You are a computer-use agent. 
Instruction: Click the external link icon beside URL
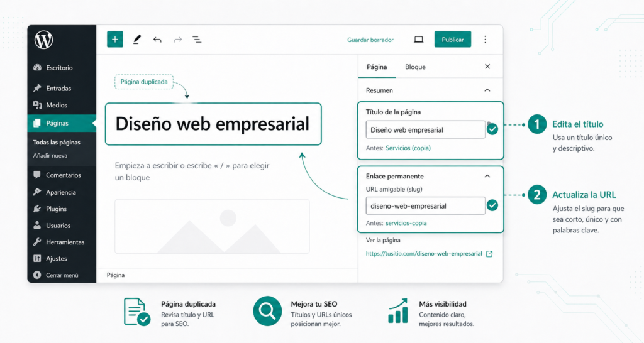pos(489,254)
